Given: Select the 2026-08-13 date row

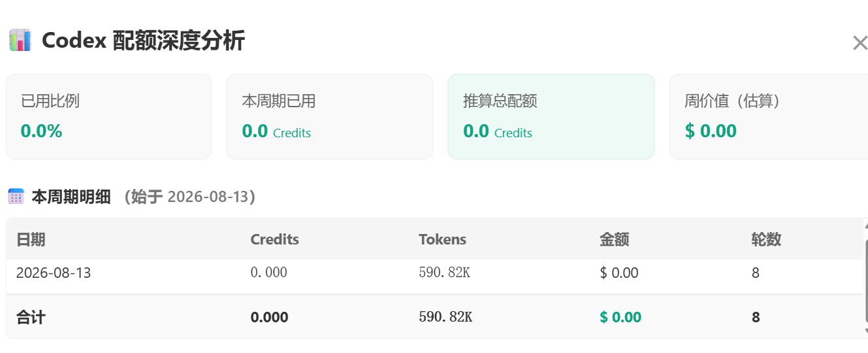Looking at the screenshot, I should pos(434,273).
